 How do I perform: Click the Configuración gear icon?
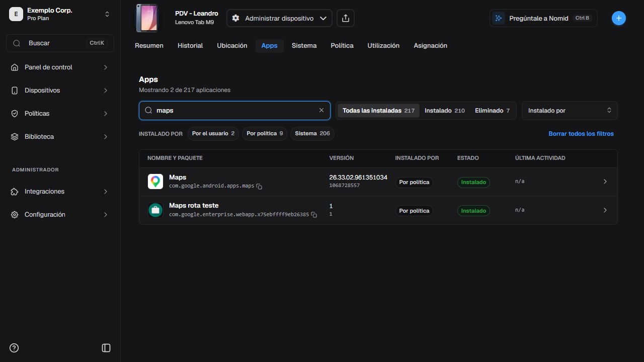pyautogui.click(x=15, y=215)
